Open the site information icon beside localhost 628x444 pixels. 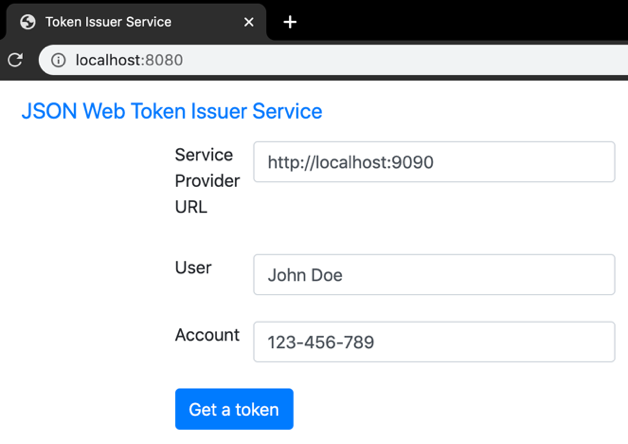pyautogui.click(x=58, y=60)
